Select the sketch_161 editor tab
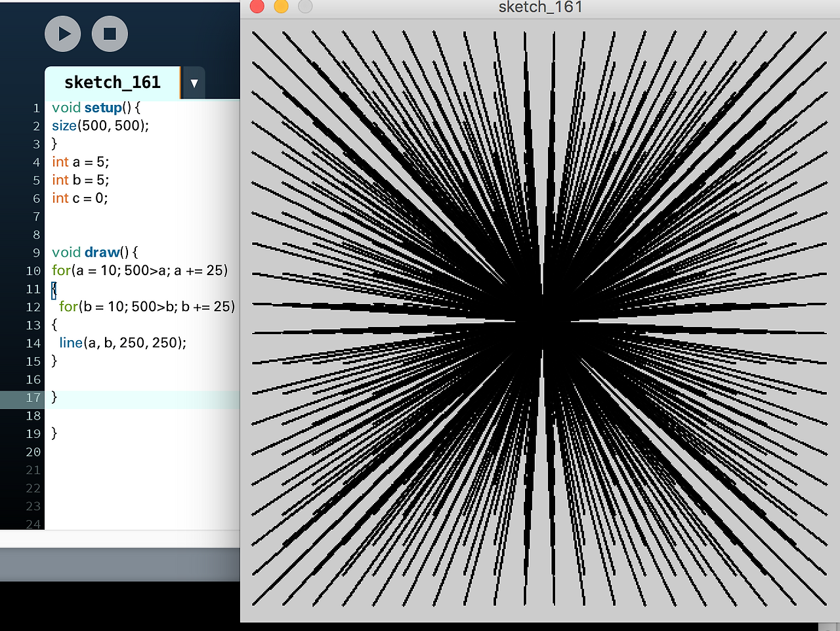Viewport: 840px width, 631px height. coord(112,83)
